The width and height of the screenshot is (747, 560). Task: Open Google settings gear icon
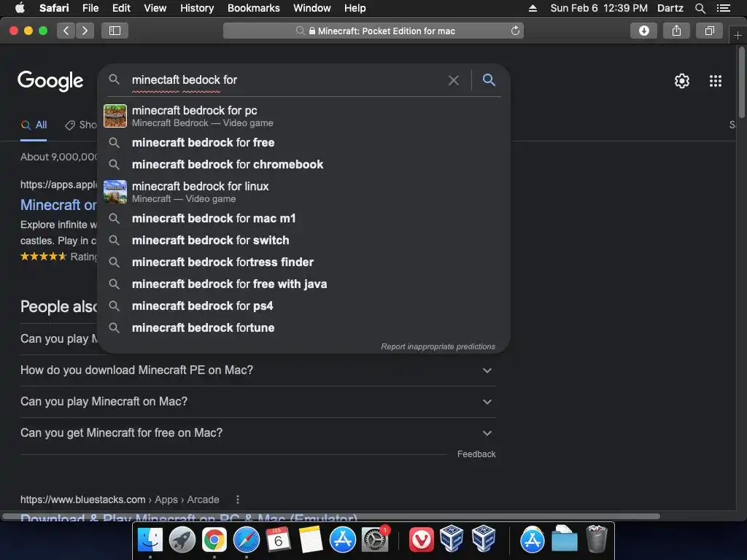[682, 81]
